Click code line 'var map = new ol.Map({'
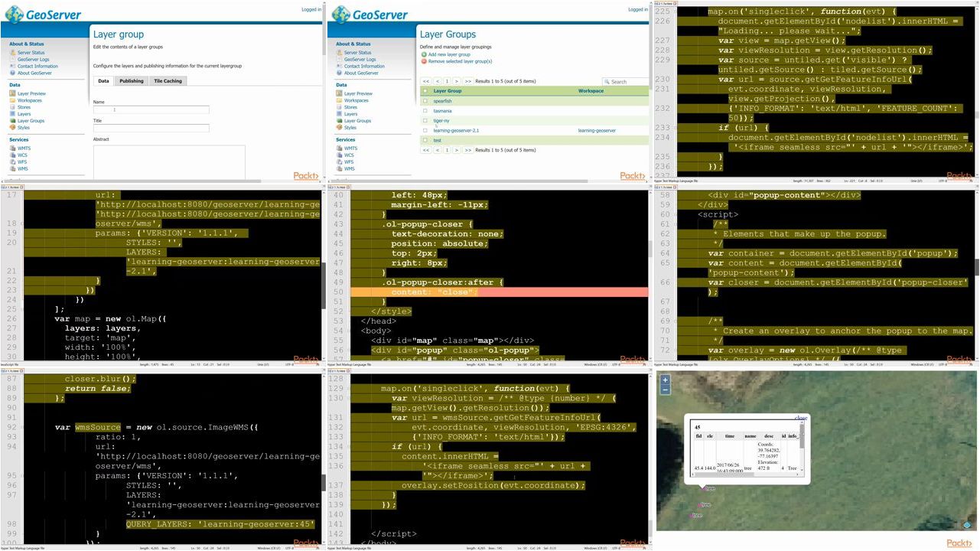 pos(110,318)
